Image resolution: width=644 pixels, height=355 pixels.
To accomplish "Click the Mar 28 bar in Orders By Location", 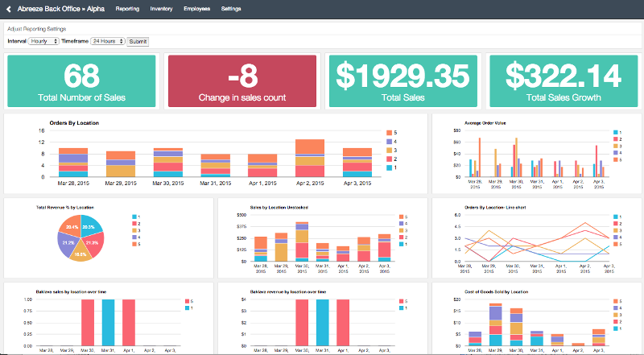I will coord(73,162).
